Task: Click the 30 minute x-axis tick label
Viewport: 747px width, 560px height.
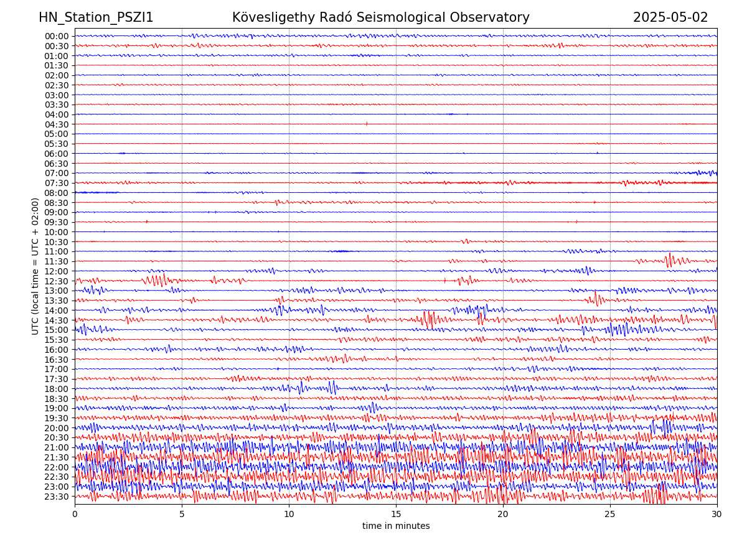Action: point(717,515)
